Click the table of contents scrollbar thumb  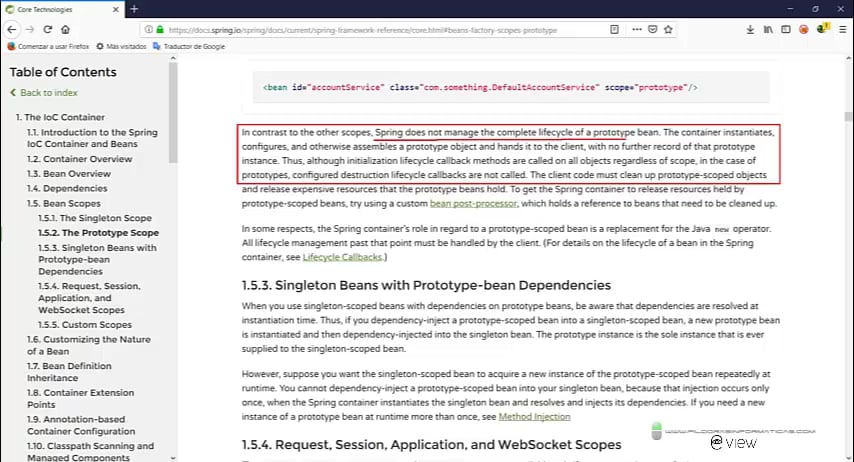[x=173, y=113]
